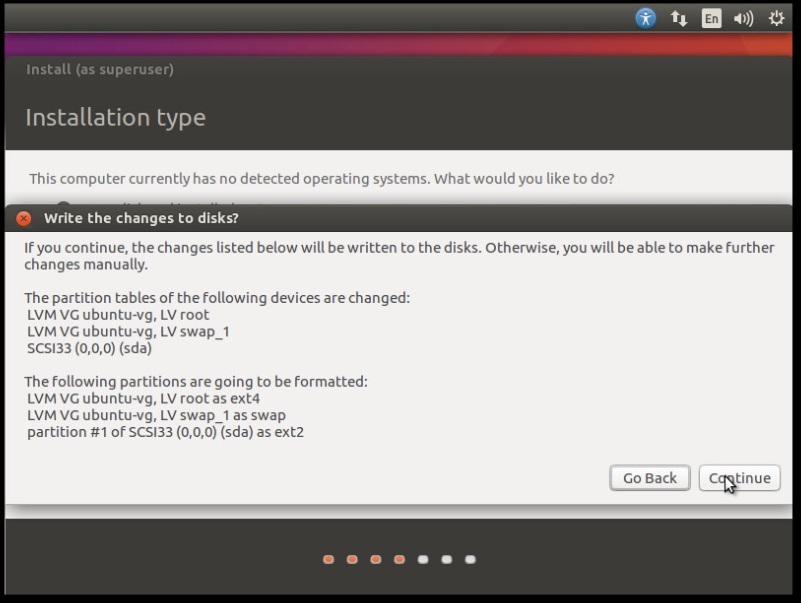The height and width of the screenshot is (603, 801).
Task: Open the accessibility menu icon
Action: point(646,18)
